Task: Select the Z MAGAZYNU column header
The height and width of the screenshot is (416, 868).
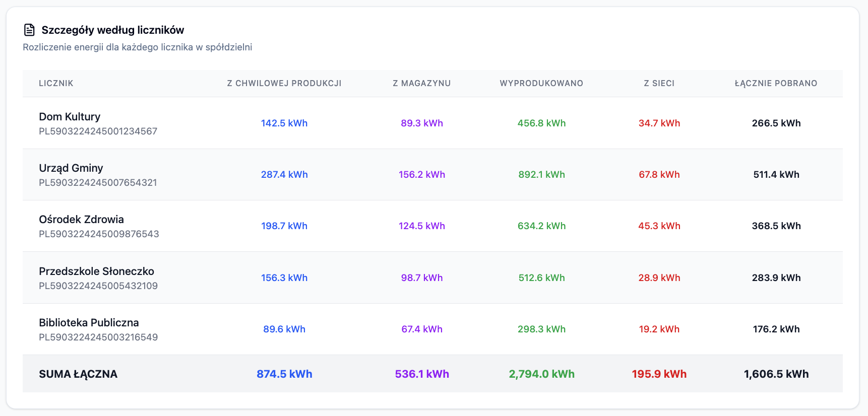Action: (421, 84)
